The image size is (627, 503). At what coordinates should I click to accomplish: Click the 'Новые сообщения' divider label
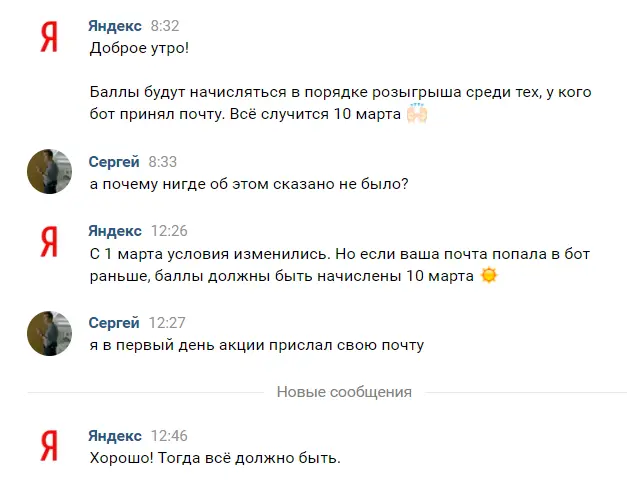coord(344,392)
